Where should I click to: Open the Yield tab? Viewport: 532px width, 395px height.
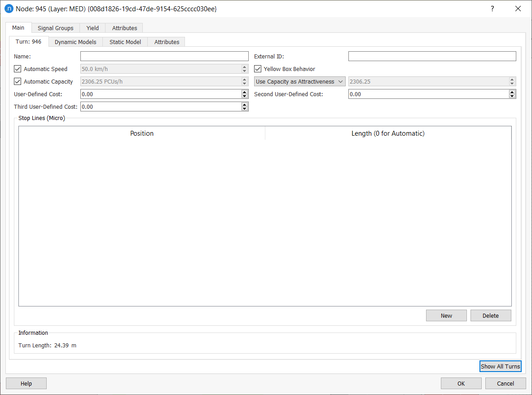tap(92, 28)
